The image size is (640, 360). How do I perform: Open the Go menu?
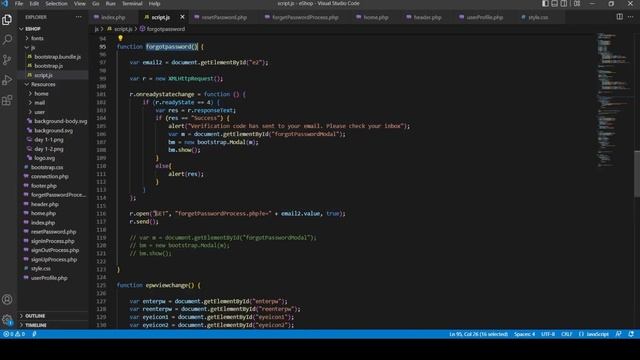[96, 4]
